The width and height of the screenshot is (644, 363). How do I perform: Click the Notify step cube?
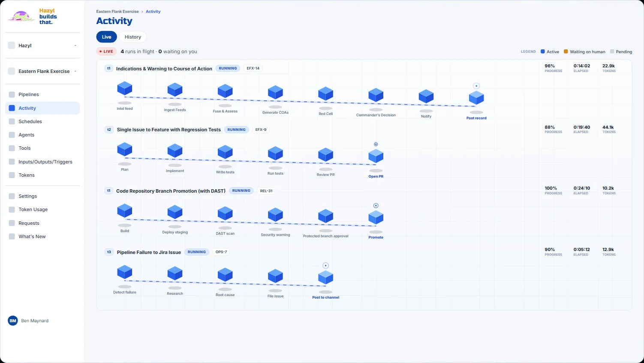[426, 96]
